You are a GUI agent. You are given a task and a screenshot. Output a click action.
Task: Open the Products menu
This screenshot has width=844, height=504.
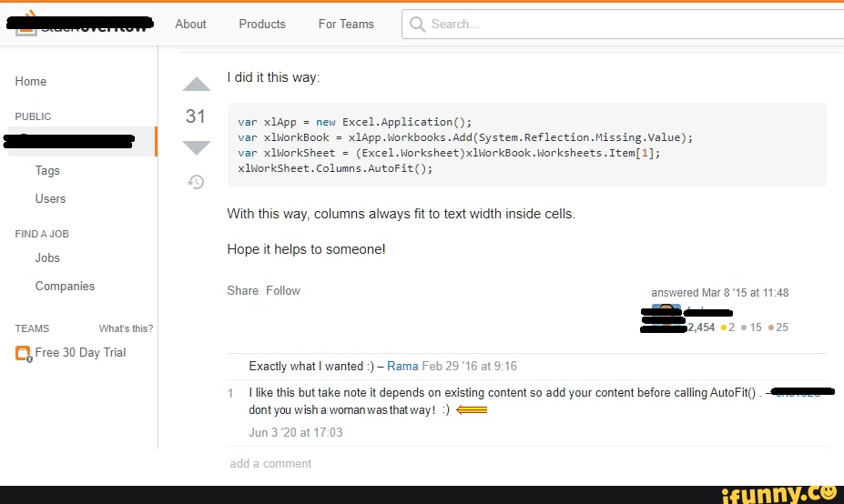tap(262, 25)
